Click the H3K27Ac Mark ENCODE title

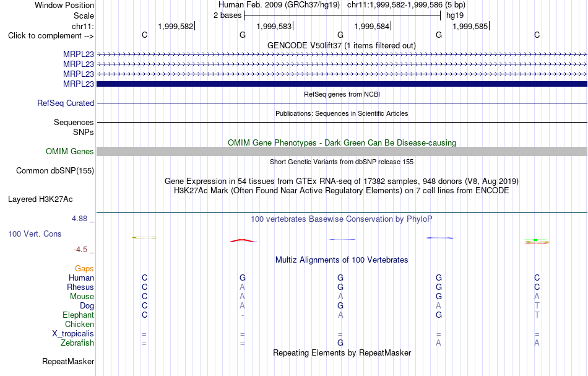pyautogui.click(x=342, y=191)
